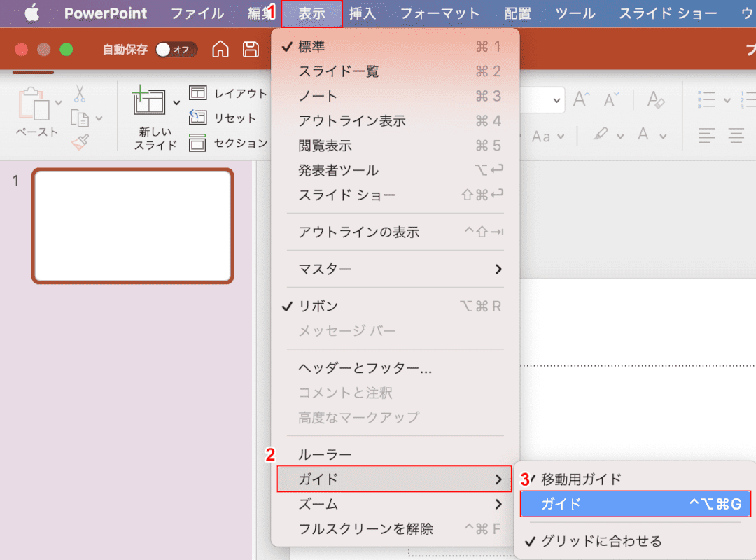This screenshot has width=756, height=560.
Task: Open the bullet list dropdown arrow
Action: point(727,100)
